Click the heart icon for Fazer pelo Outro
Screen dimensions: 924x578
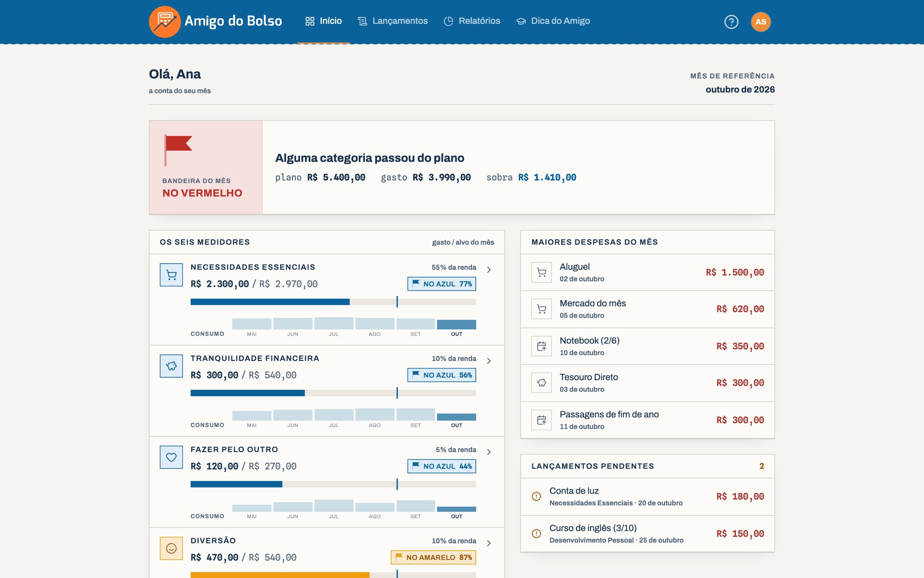click(x=171, y=457)
